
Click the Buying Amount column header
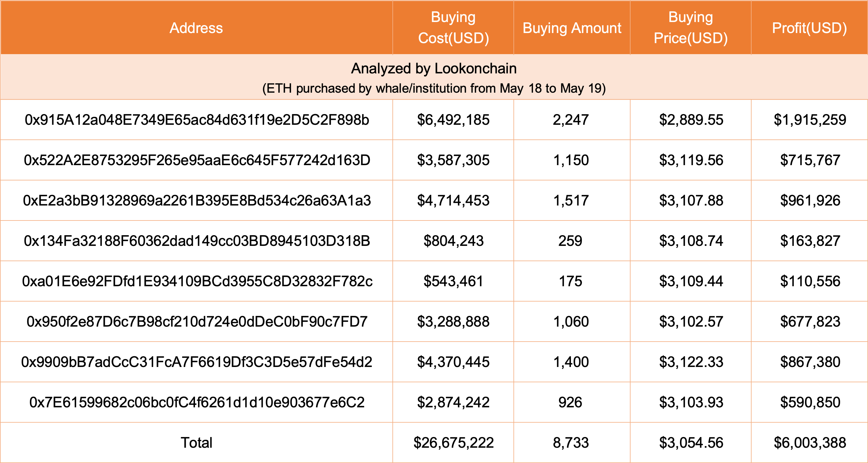(x=572, y=28)
